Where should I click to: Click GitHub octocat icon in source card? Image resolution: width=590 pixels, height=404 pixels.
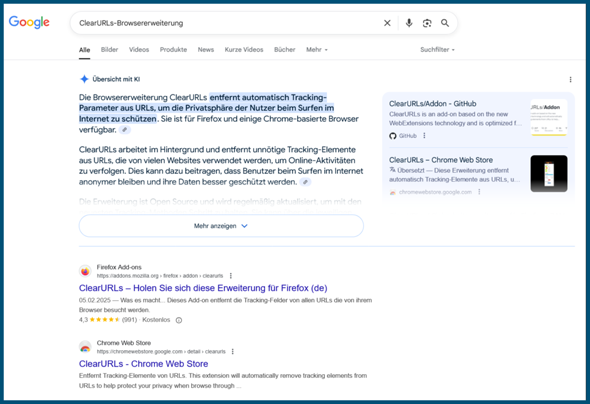click(393, 136)
